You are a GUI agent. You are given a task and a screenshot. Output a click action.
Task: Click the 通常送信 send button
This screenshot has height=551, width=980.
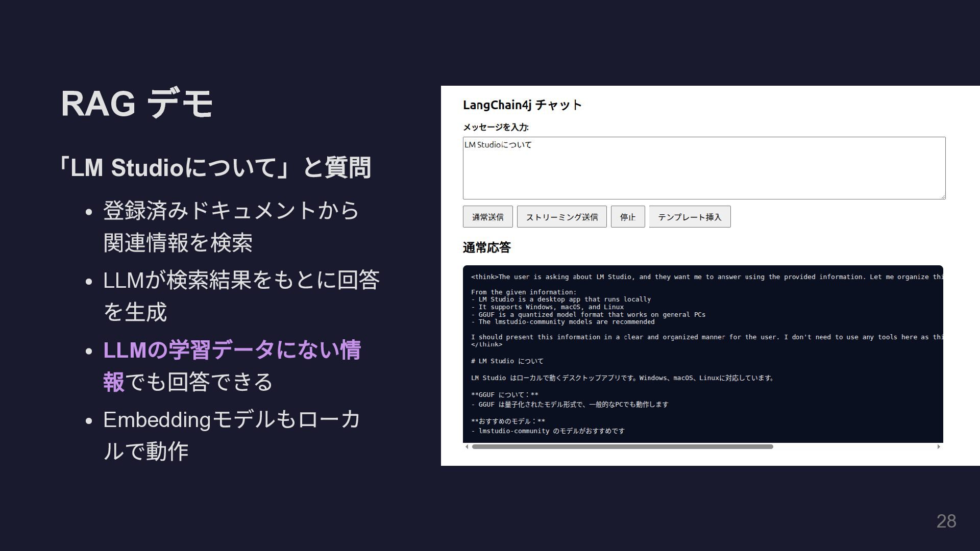coord(487,217)
